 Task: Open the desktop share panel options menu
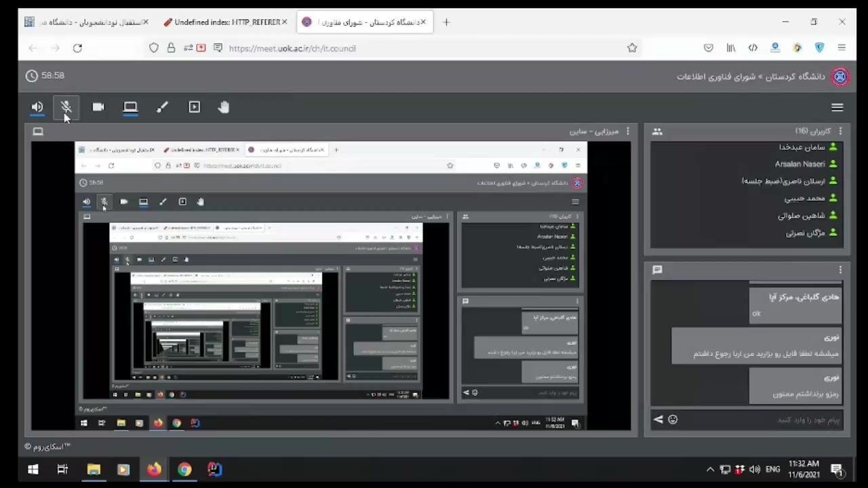click(628, 131)
